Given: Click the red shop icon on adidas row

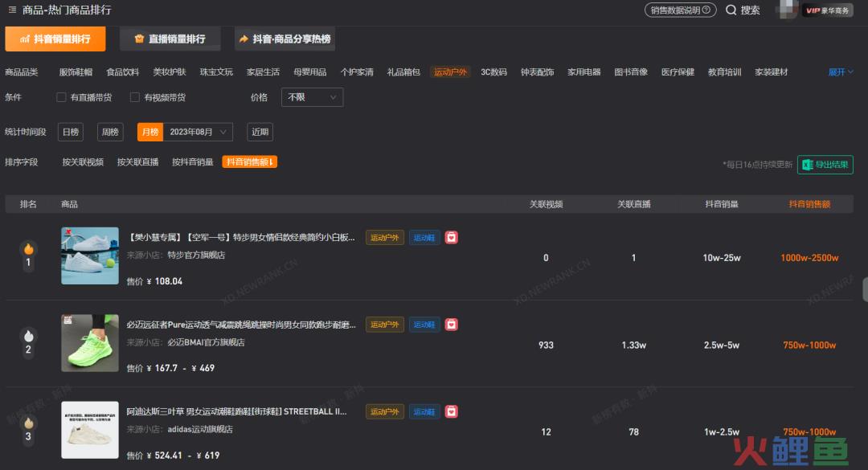Looking at the screenshot, I should 452,411.
